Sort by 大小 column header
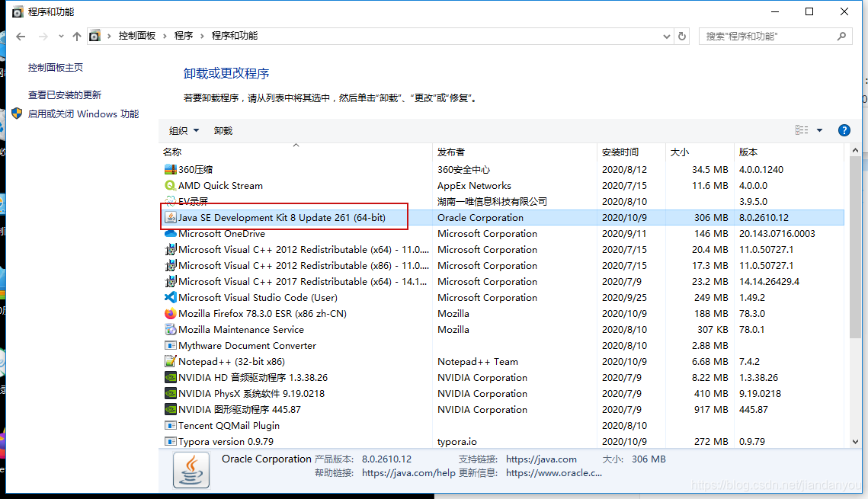 pyautogui.click(x=700, y=152)
